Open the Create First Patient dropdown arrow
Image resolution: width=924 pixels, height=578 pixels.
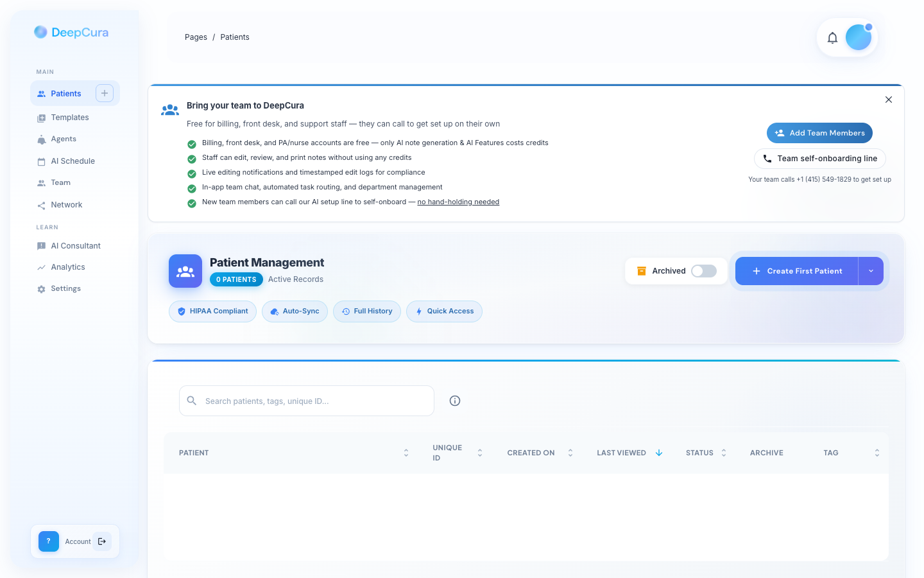coord(871,271)
